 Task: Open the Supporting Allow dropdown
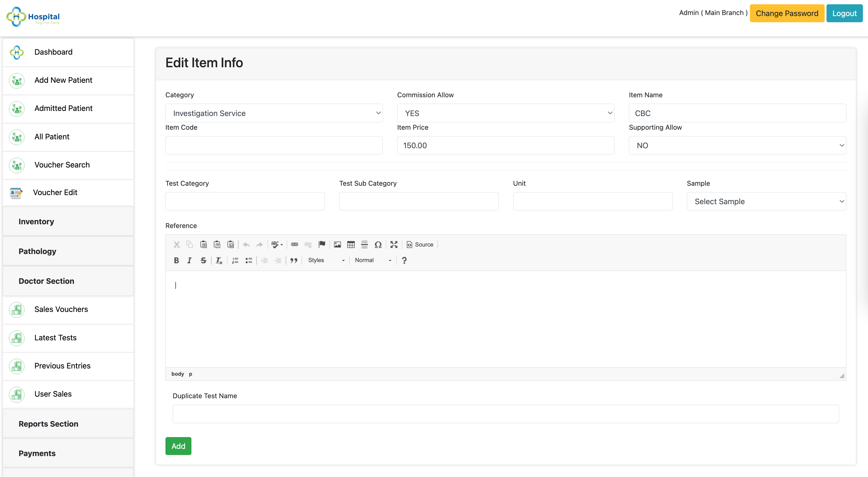pos(737,146)
